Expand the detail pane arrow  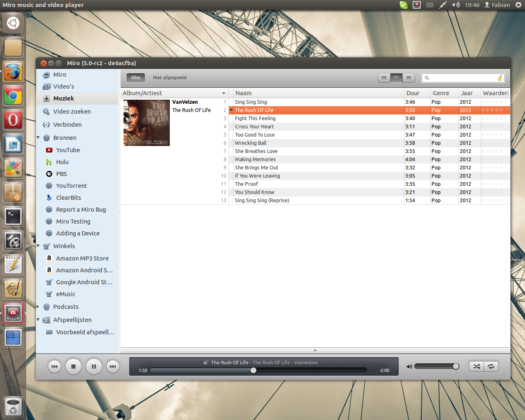coord(315,350)
